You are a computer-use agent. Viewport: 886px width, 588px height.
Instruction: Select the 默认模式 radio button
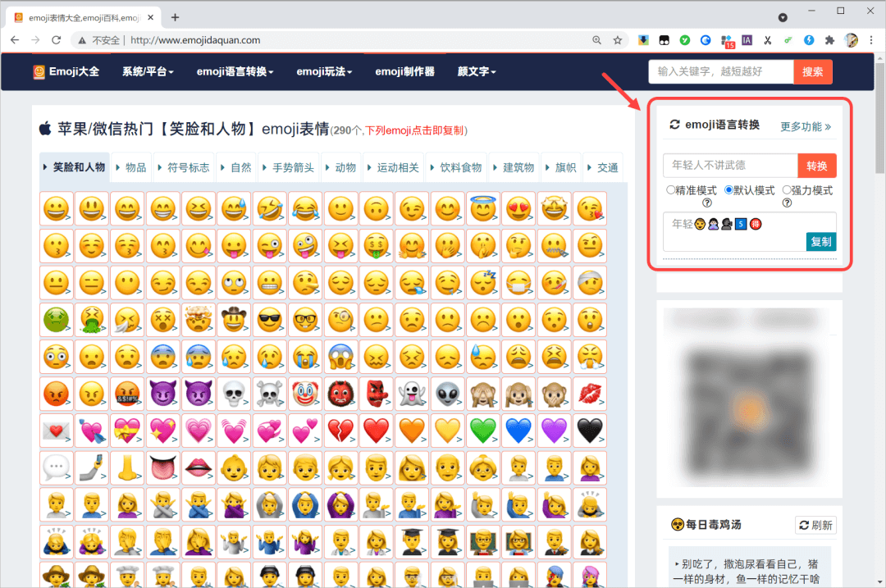coord(729,189)
